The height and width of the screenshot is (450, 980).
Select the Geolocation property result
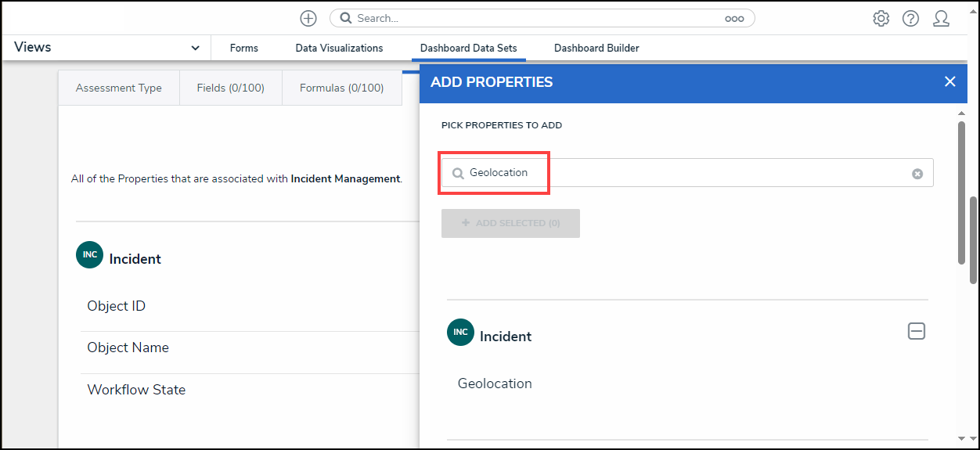(495, 383)
